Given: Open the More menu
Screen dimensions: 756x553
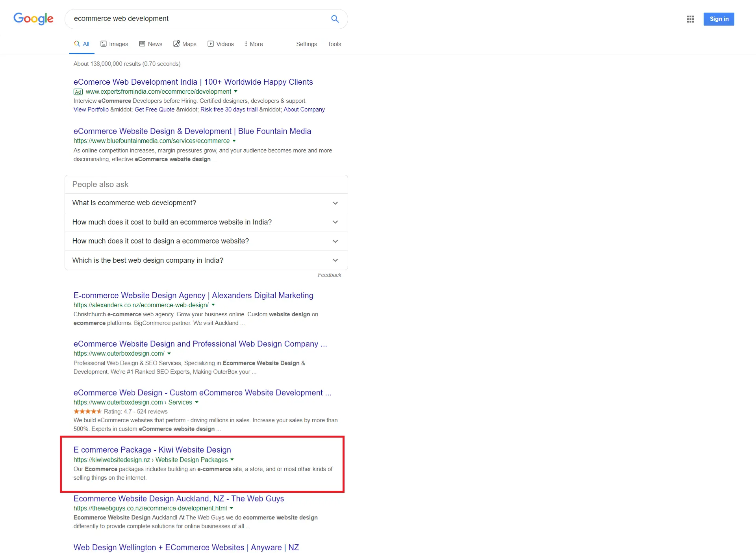Looking at the screenshot, I should tap(254, 44).
